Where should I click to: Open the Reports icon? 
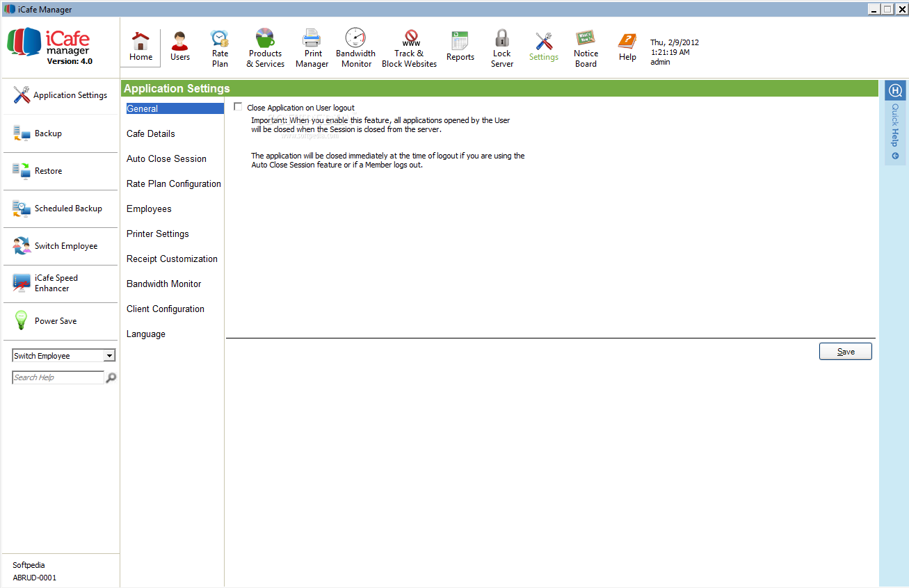[460, 40]
